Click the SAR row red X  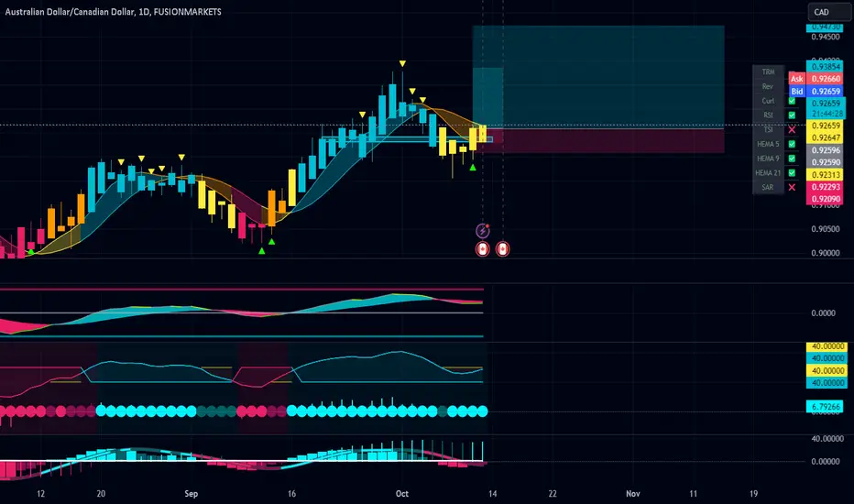coord(792,188)
